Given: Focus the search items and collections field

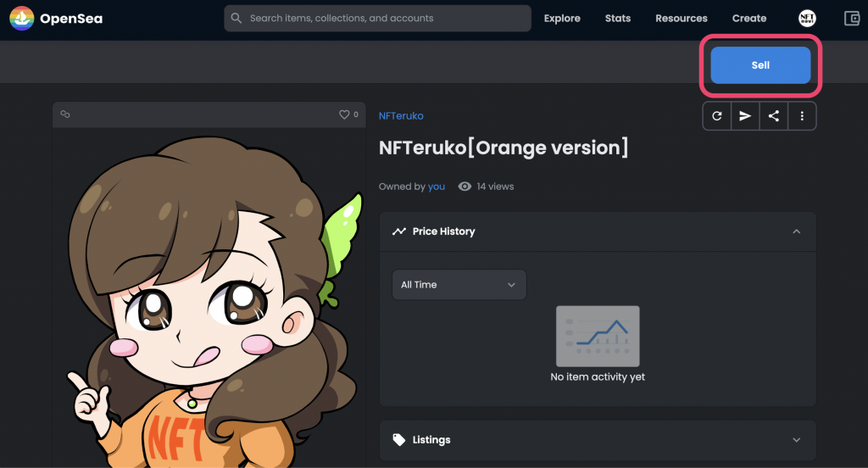Looking at the screenshot, I should pyautogui.click(x=377, y=19).
